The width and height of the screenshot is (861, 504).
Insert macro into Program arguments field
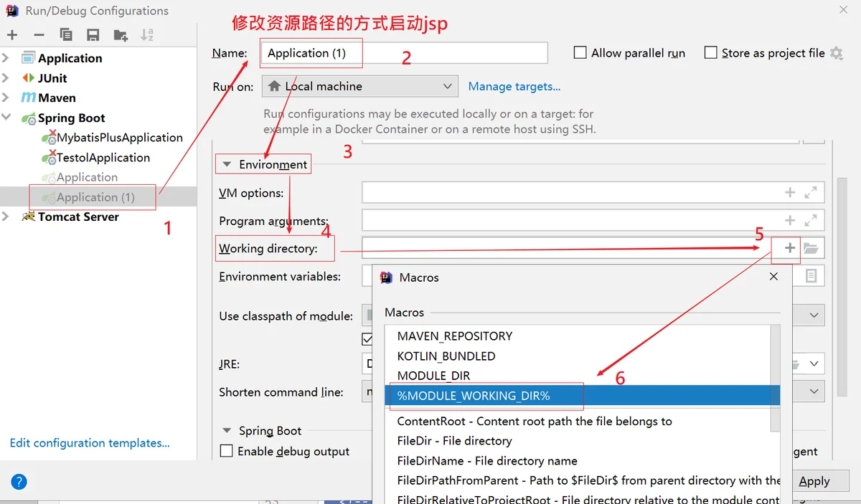(790, 221)
